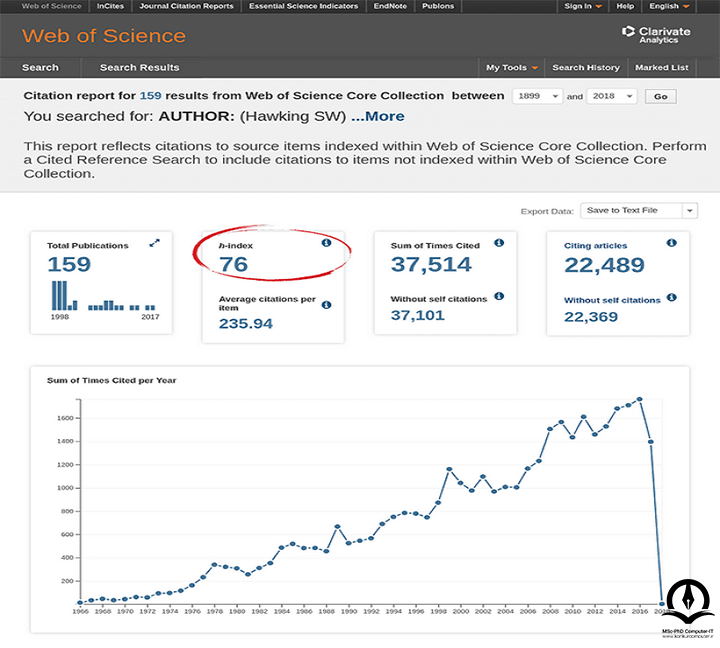Image resolution: width=720 pixels, height=648 pixels.
Task: Open Journal Citation Reports link
Action: point(186,6)
